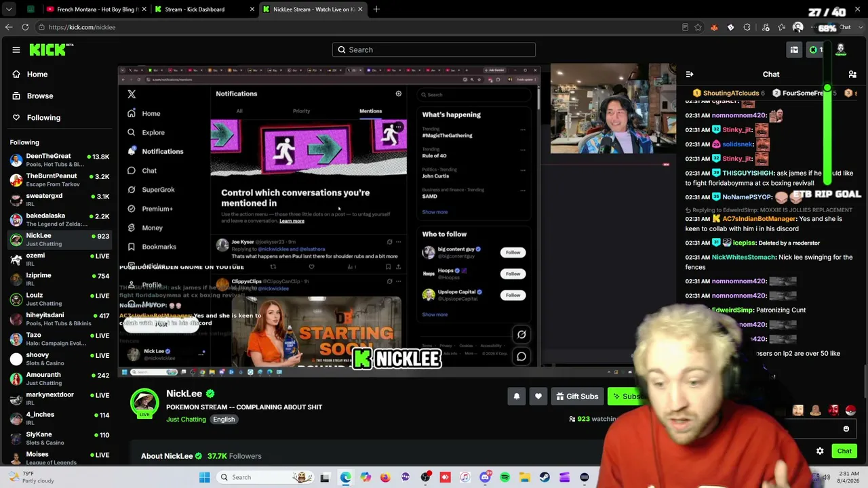The image size is (868, 488).
Task: Launch Spotify from the taskbar
Action: click(505, 477)
